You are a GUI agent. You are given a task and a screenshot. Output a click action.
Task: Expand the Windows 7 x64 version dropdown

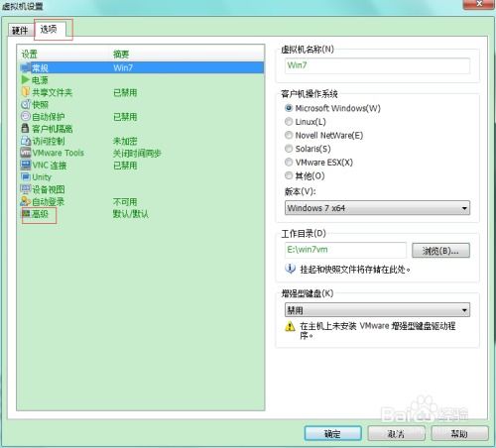click(377, 208)
